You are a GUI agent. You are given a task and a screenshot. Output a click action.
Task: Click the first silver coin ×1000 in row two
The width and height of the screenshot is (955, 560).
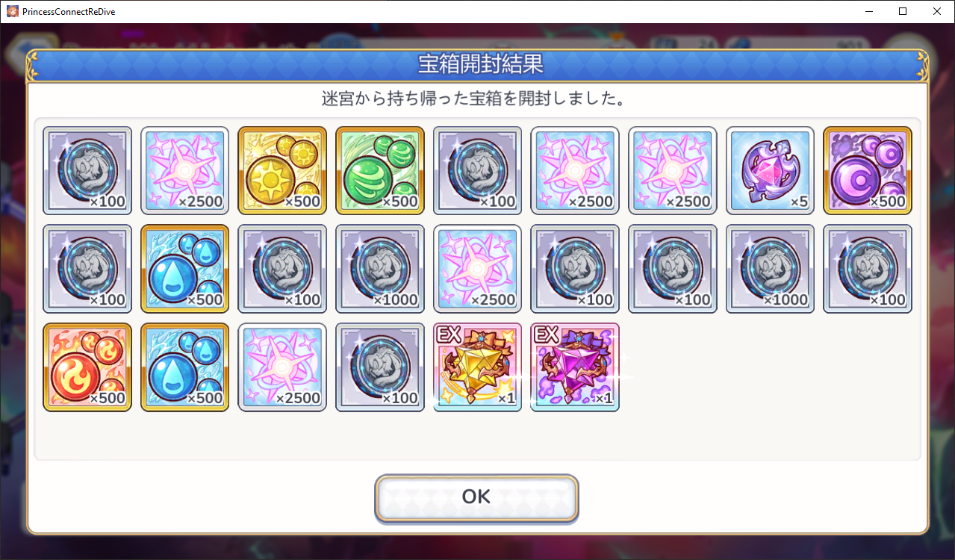tap(380, 269)
